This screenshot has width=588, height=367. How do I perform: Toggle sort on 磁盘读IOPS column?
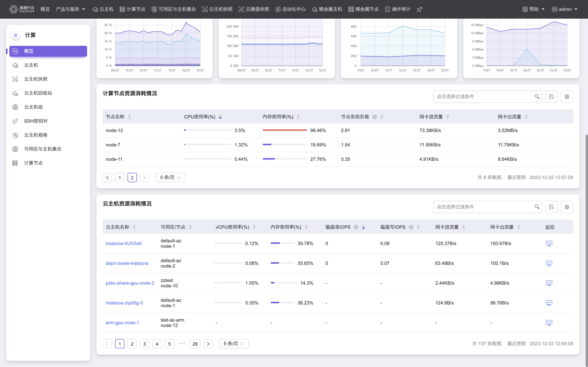point(363,227)
